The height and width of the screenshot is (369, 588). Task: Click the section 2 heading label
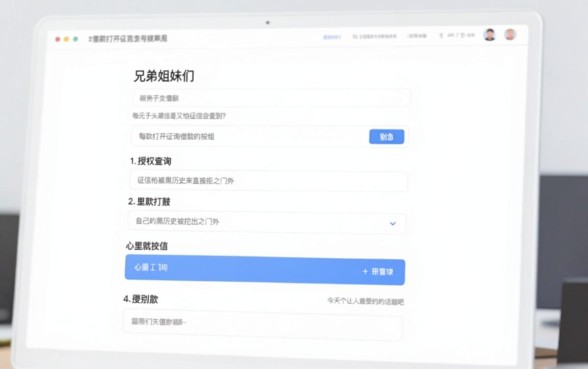[149, 202]
